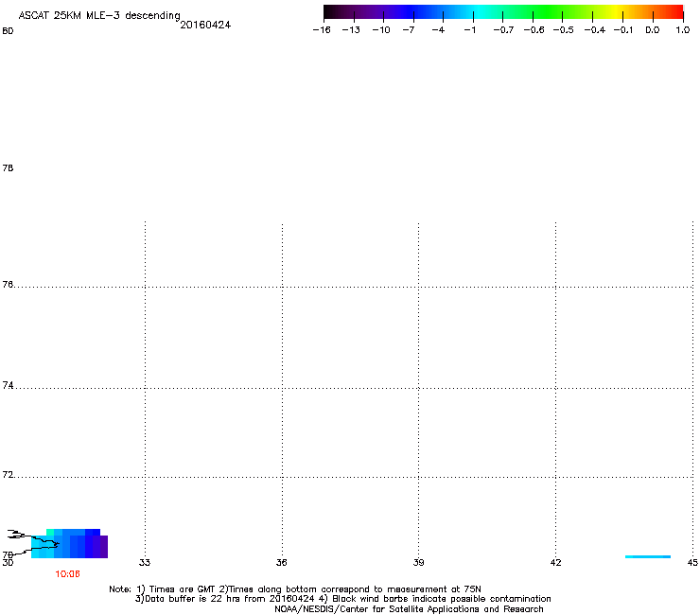Click the 0.0 color scale value
700x615 pixels.
coord(653,30)
